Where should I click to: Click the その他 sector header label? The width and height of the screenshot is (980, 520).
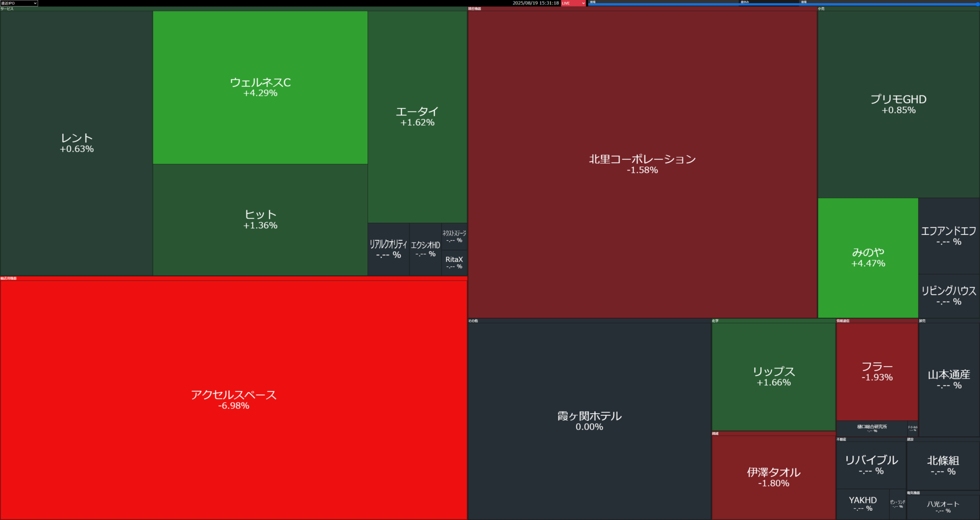[x=473, y=321]
